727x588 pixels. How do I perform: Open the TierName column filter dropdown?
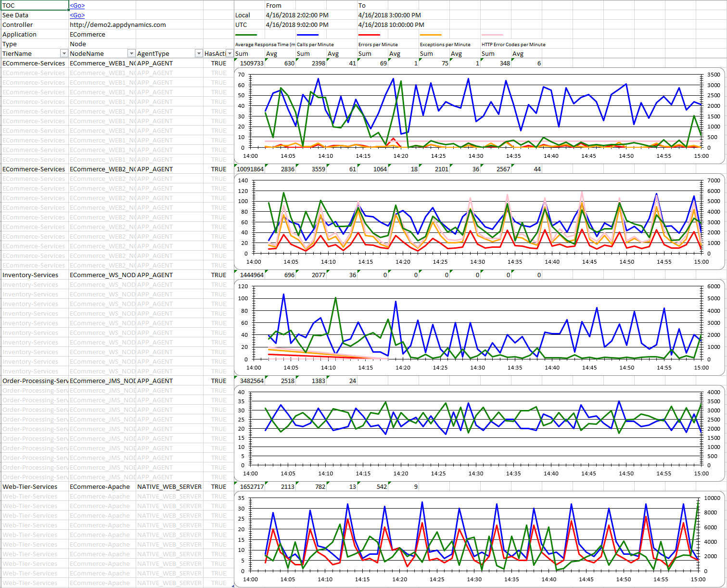point(64,53)
